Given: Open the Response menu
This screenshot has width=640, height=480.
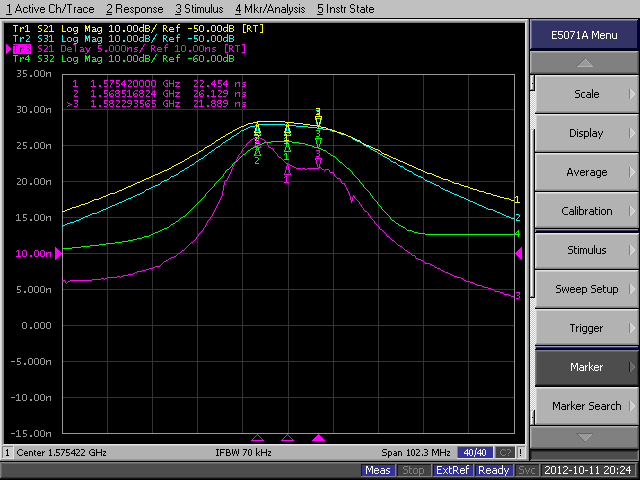Looking at the screenshot, I should pyautogui.click(x=134, y=9).
